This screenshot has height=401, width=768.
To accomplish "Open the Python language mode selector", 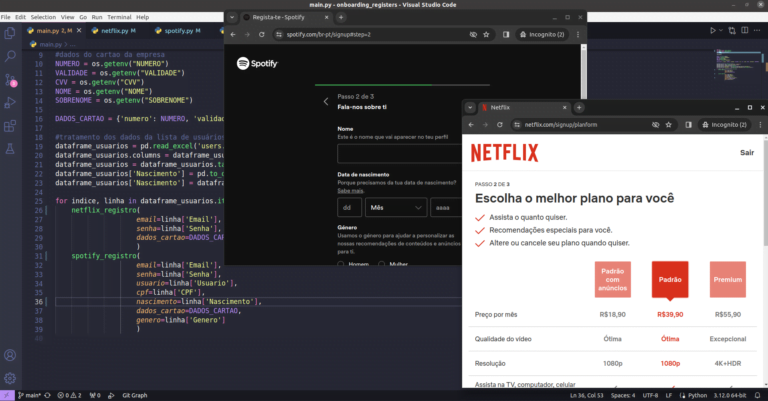I will coord(697,396).
